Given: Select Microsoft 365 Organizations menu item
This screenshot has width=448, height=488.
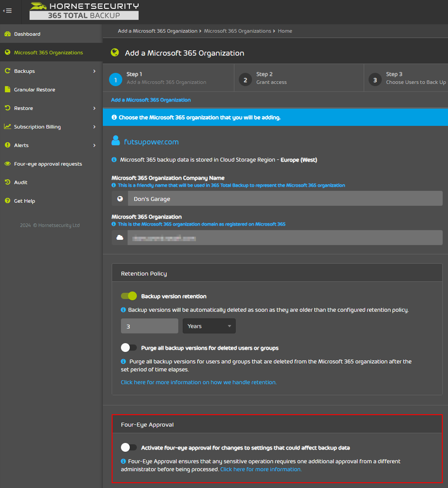Looking at the screenshot, I should (51, 52).
